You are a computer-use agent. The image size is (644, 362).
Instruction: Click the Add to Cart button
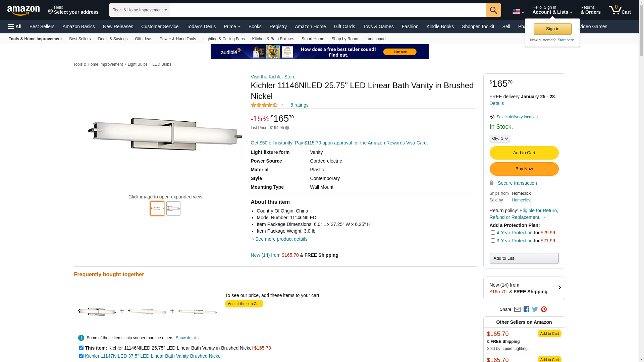tap(524, 153)
